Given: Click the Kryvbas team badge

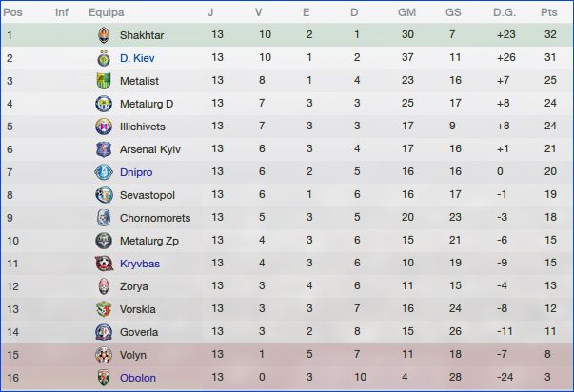Looking at the screenshot, I should click(103, 264).
